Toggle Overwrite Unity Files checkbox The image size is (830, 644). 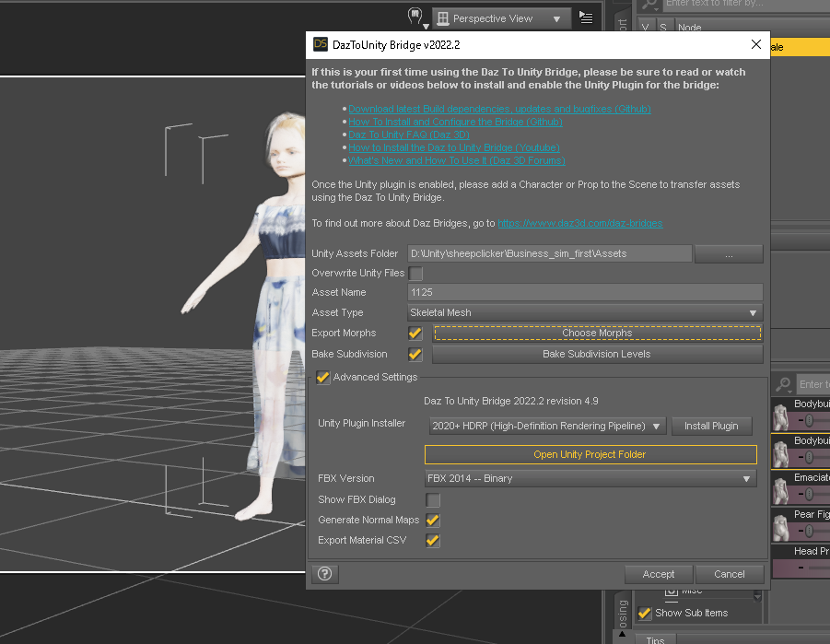pos(416,274)
